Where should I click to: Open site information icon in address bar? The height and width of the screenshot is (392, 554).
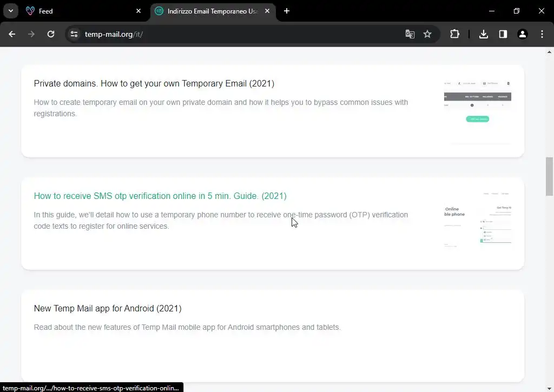74,34
